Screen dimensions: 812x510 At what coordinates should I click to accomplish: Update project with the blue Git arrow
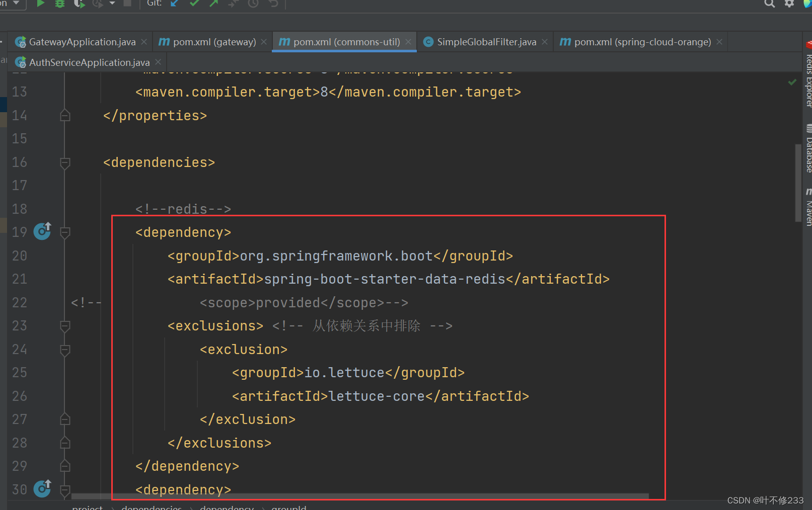coord(175,4)
